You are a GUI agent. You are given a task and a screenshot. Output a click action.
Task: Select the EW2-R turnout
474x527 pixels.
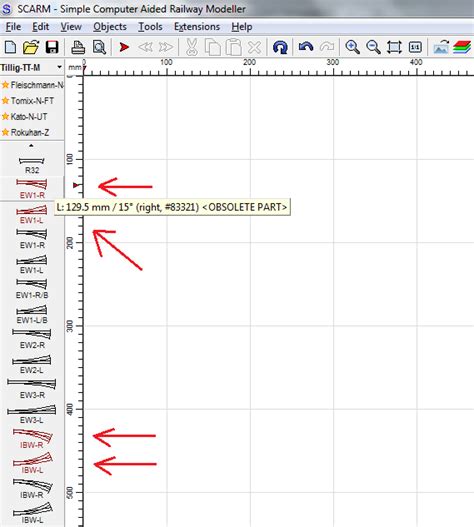(x=32, y=339)
